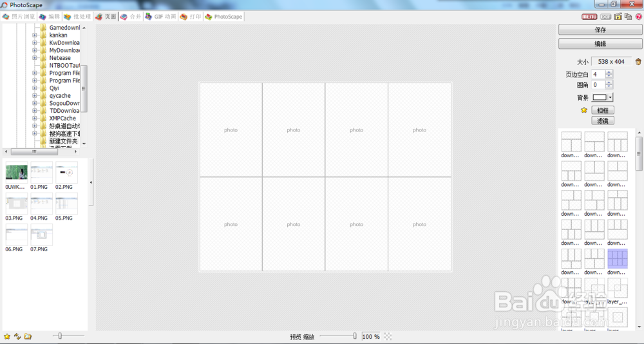Switch to the 批处理 batch tab

[x=77, y=17]
